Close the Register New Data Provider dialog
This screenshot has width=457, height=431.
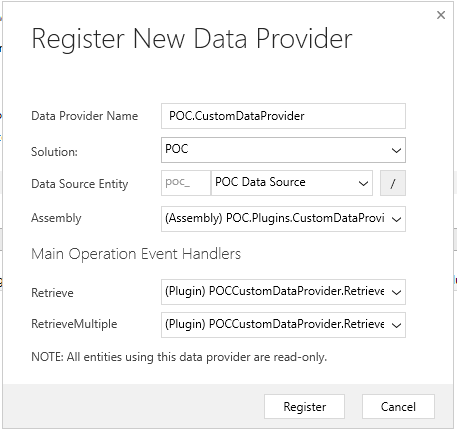tap(441, 15)
